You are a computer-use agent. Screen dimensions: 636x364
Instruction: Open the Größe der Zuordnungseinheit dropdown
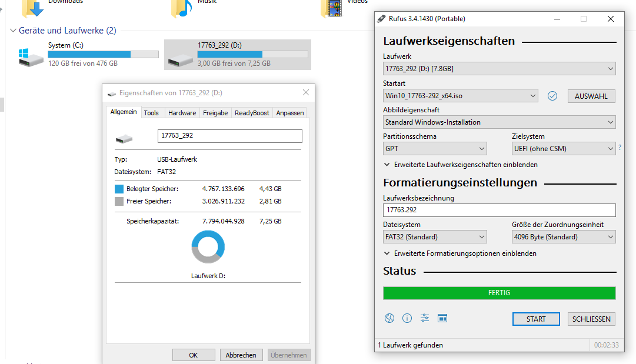coord(564,237)
